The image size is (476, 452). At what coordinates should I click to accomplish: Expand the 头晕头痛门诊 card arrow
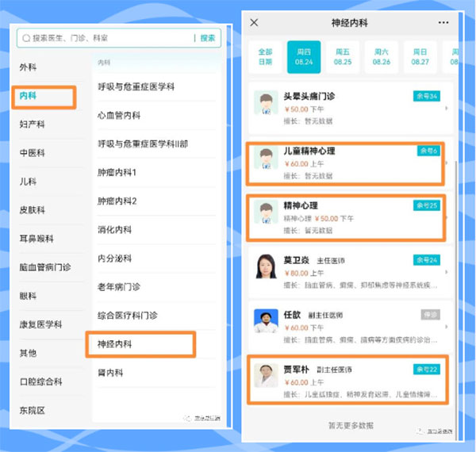(446, 108)
